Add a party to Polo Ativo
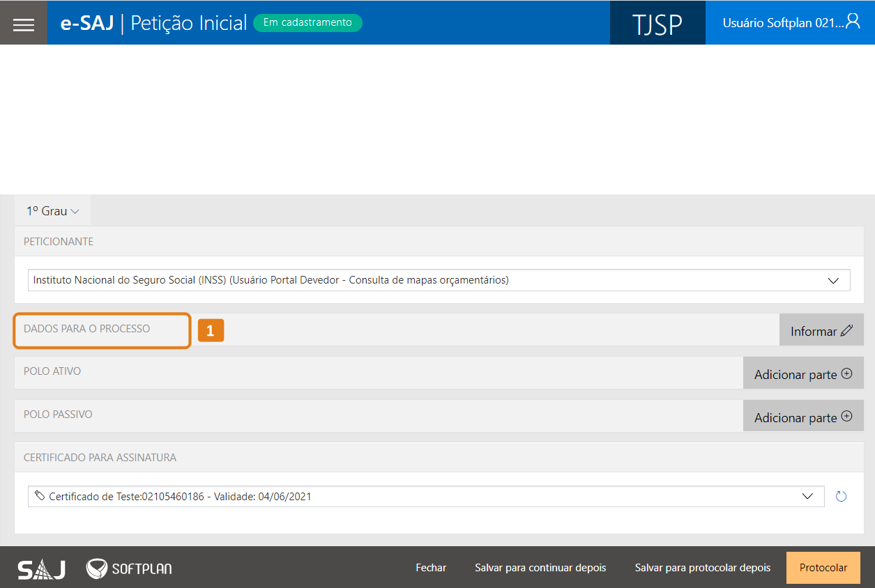875x588 pixels. coord(803,373)
